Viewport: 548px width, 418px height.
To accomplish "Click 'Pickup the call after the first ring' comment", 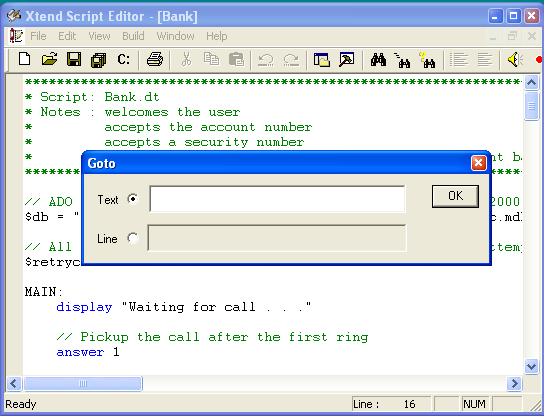I will click(212, 337).
